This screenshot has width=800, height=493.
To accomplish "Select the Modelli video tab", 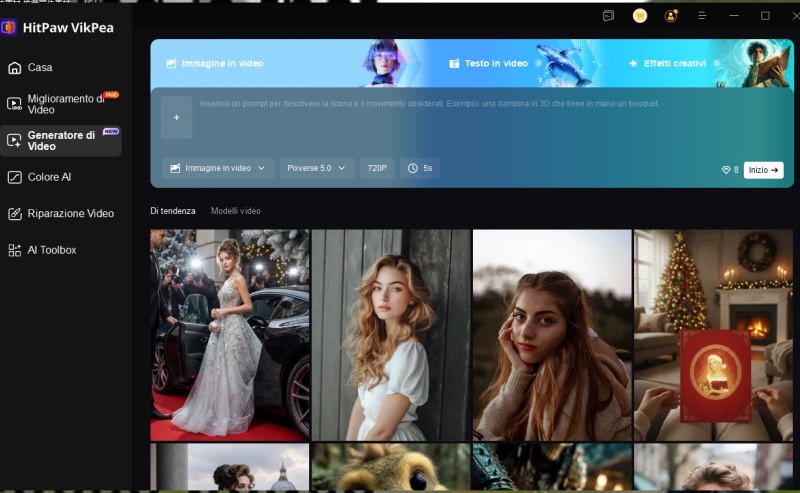I will coord(236,211).
